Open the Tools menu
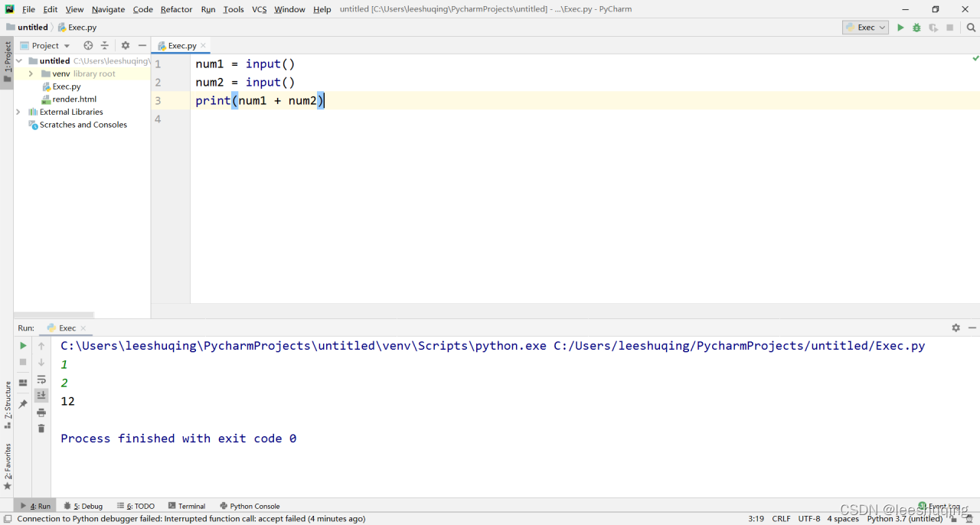Viewport: 980px width, 525px height. pos(234,9)
